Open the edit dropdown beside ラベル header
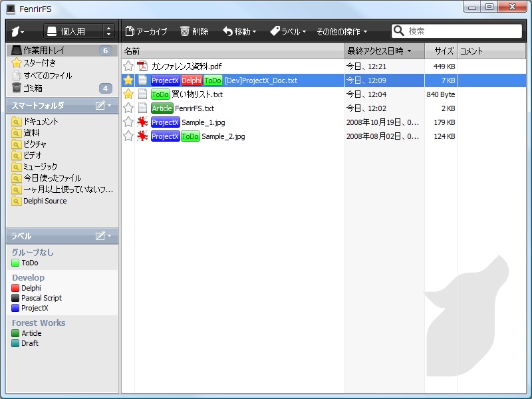Viewport: 532px width, 399px height. point(100,236)
